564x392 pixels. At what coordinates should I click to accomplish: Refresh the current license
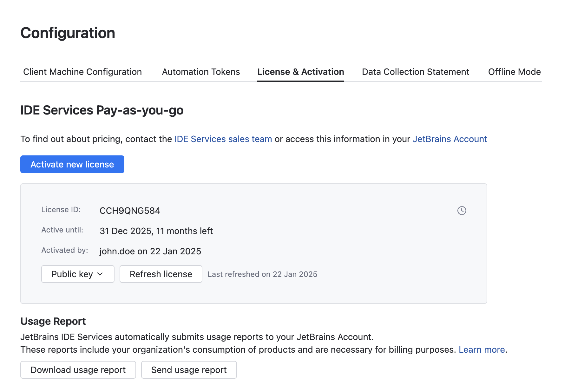(161, 274)
